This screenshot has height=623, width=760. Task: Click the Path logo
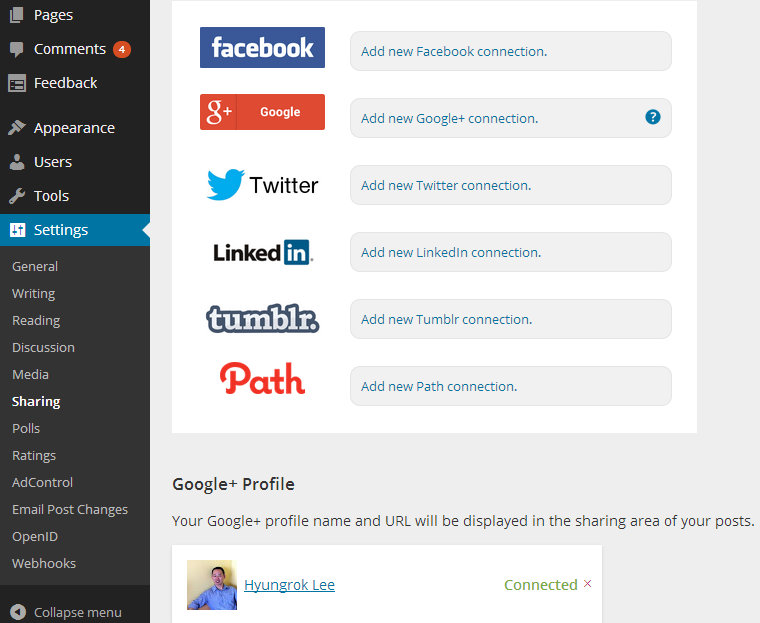click(262, 378)
